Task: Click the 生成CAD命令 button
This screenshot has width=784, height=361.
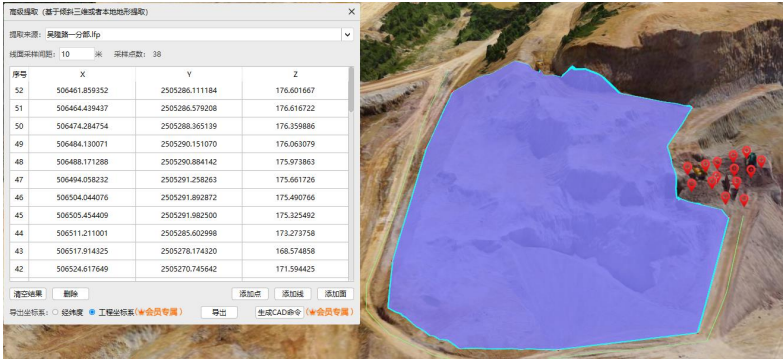Action: tap(280, 312)
